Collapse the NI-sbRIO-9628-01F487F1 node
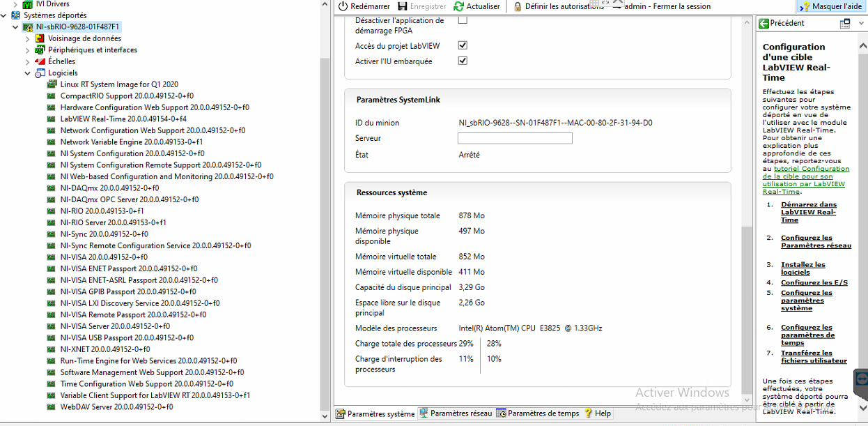 pos(16,26)
